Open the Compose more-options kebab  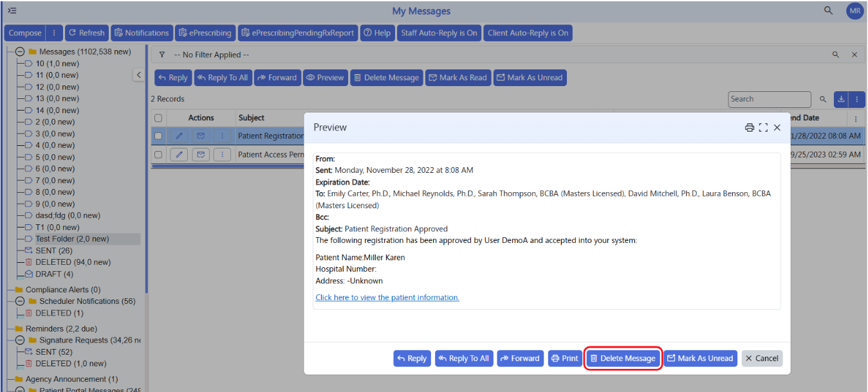click(54, 33)
